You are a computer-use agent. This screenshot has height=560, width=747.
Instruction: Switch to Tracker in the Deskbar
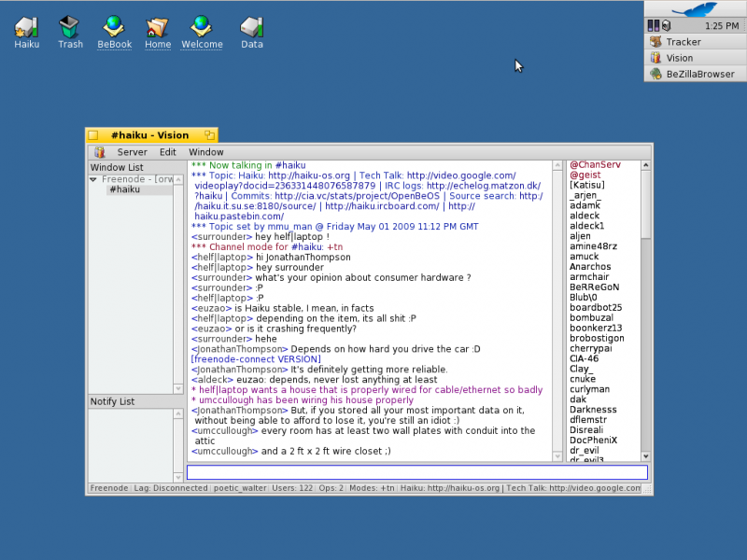click(x=696, y=42)
